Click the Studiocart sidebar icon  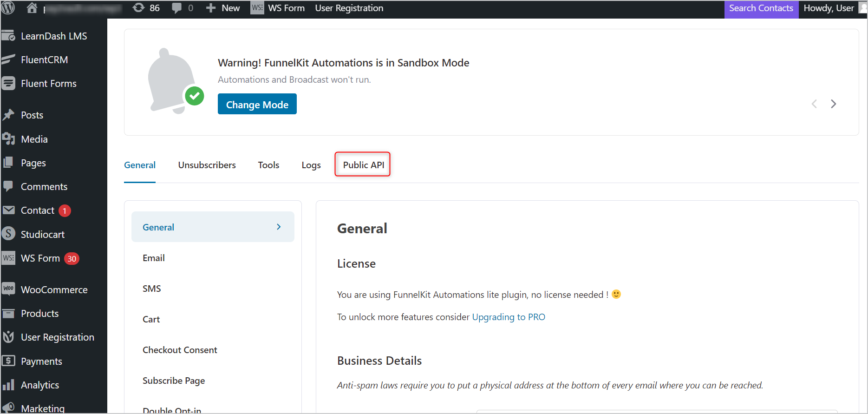[8, 234]
